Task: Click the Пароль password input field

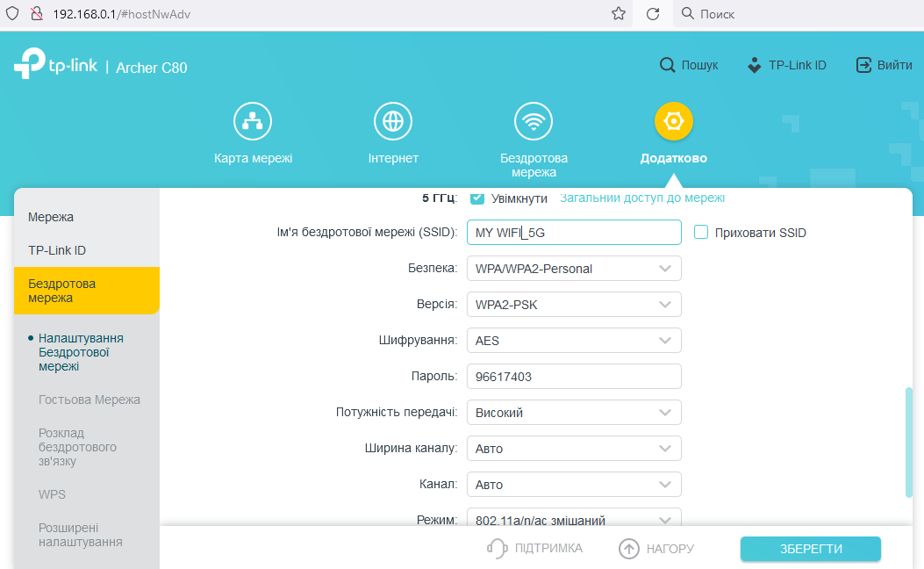Action: click(574, 376)
